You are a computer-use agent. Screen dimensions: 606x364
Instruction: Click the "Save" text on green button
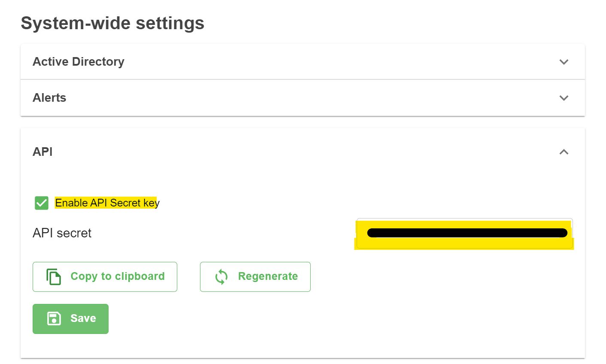pyautogui.click(x=83, y=318)
